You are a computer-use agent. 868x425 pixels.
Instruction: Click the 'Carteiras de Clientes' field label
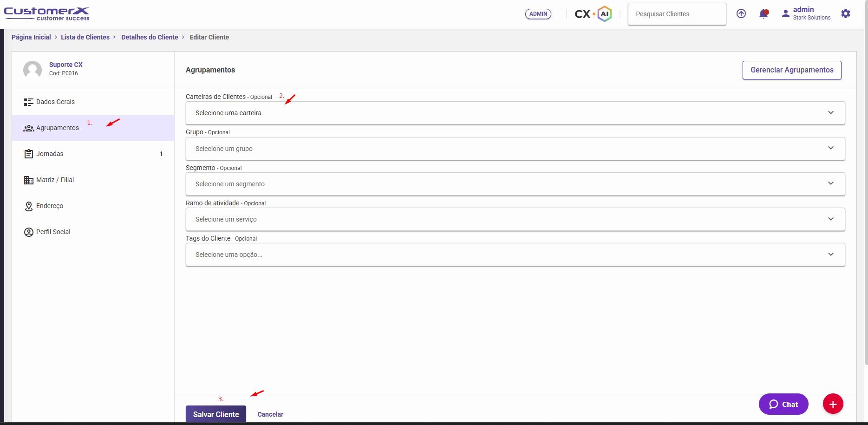215,97
